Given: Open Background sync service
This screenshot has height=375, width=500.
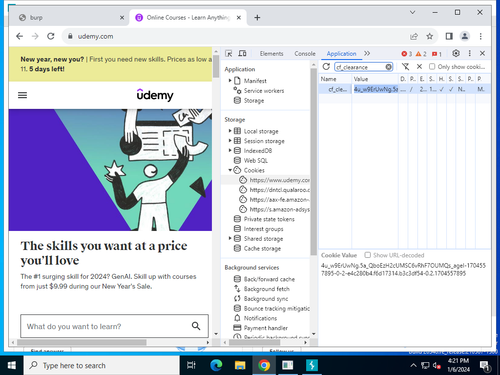Looking at the screenshot, I should (x=266, y=298).
